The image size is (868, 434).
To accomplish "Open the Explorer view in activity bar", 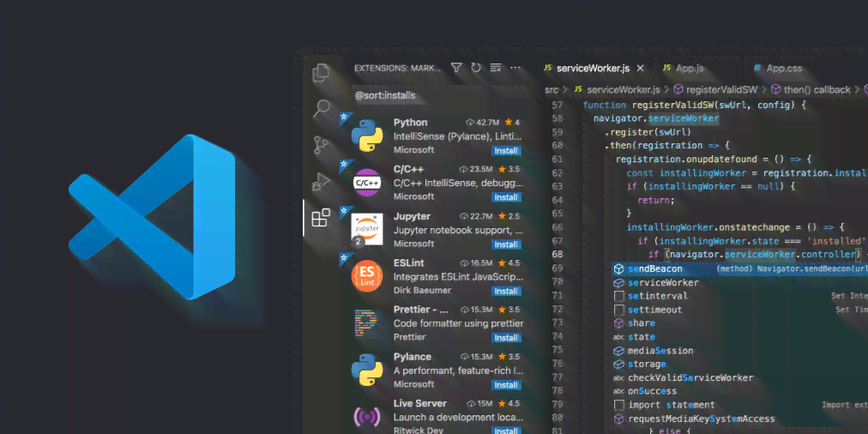I will point(321,73).
